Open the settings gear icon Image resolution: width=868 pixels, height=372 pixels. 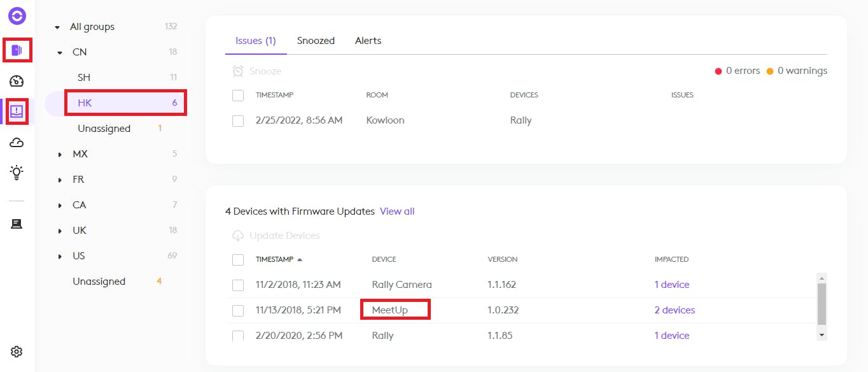pos(17,352)
